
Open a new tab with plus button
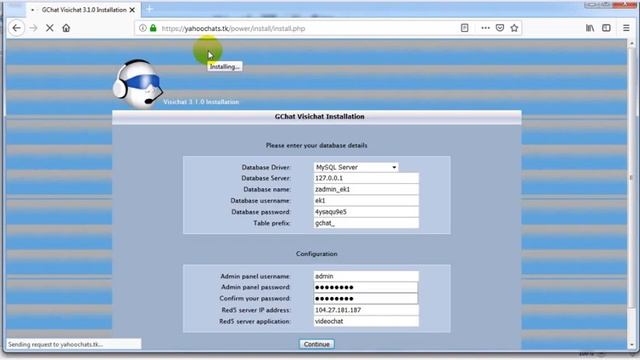[x=149, y=9]
